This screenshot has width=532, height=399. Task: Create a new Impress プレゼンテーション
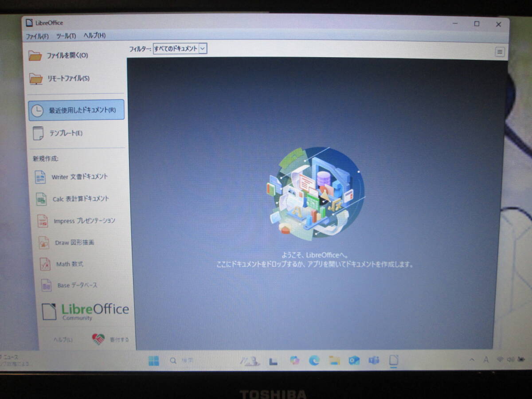tap(77, 221)
